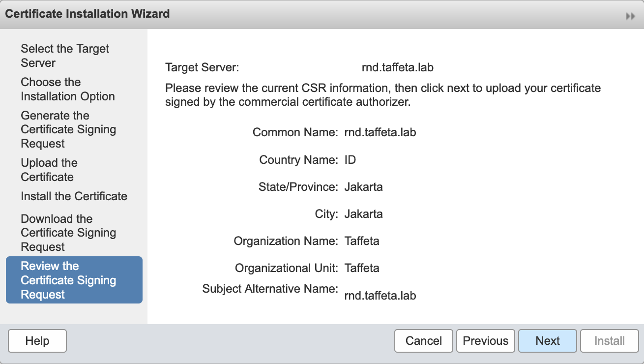This screenshot has height=364, width=644.
Task: Open Choose the Installation Option step
Action: [x=68, y=89]
